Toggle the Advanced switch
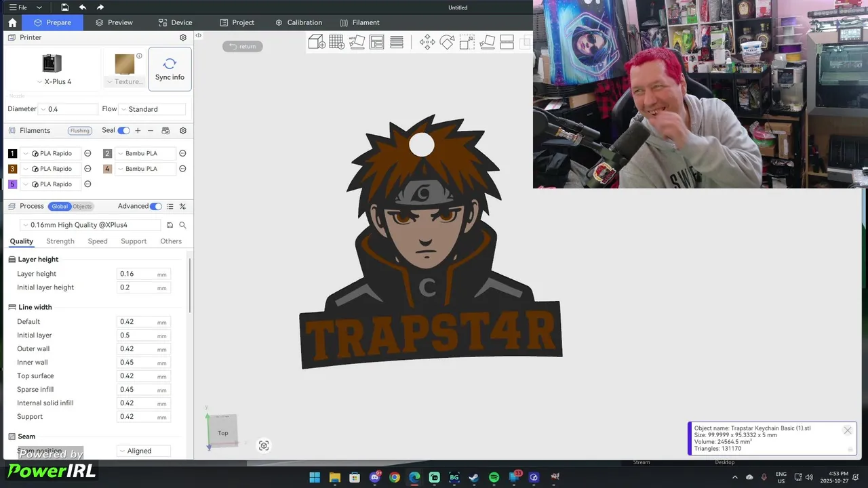868x488 pixels. tap(156, 207)
